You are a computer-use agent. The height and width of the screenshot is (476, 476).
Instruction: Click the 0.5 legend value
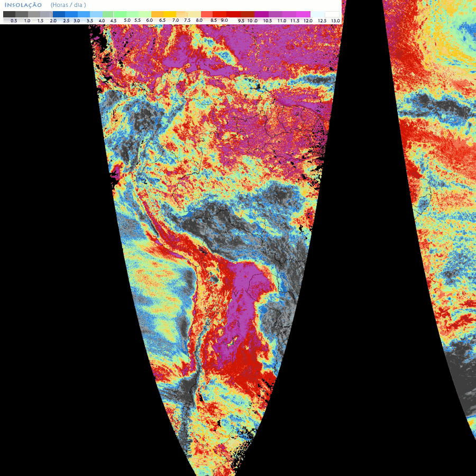(14, 21)
